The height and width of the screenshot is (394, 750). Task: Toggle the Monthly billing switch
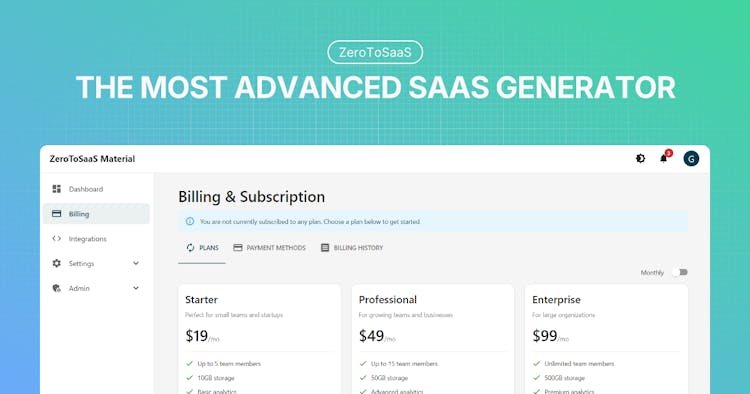click(680, 272)
